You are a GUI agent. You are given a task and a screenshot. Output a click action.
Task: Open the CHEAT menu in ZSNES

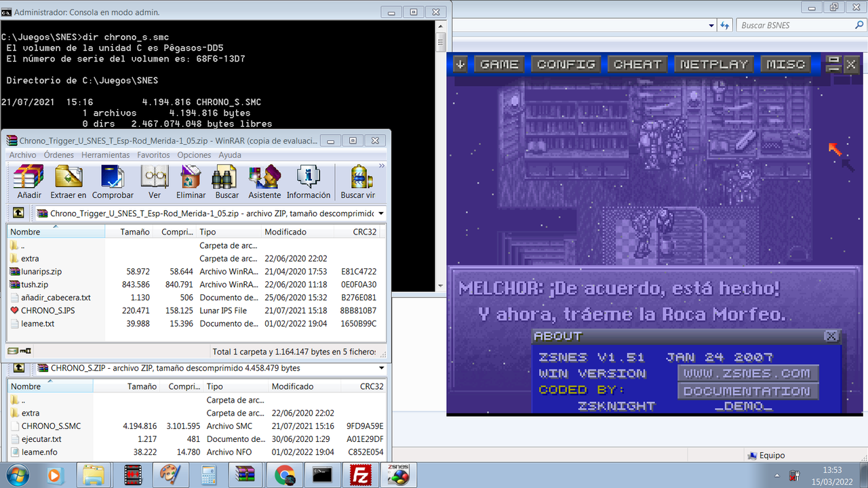tap(637, 64)
